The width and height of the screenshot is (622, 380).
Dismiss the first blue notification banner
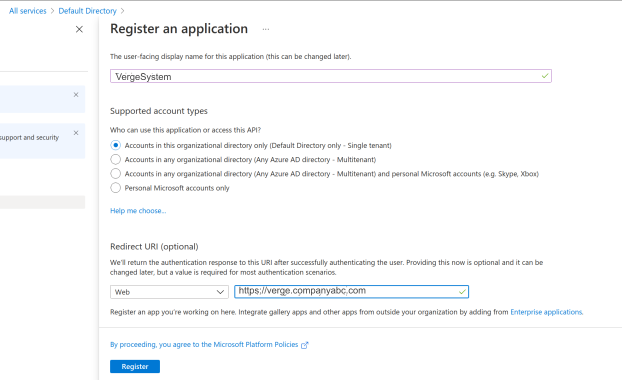coord(76,95)
